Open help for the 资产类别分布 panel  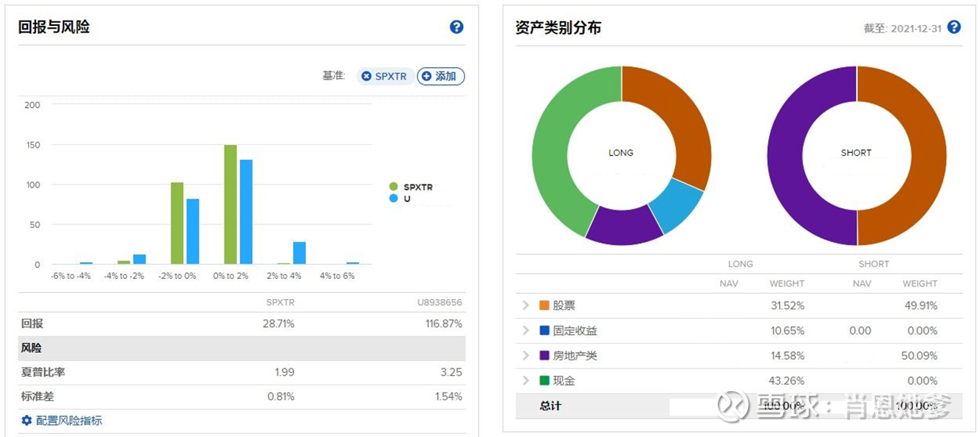tap(954, 27)
